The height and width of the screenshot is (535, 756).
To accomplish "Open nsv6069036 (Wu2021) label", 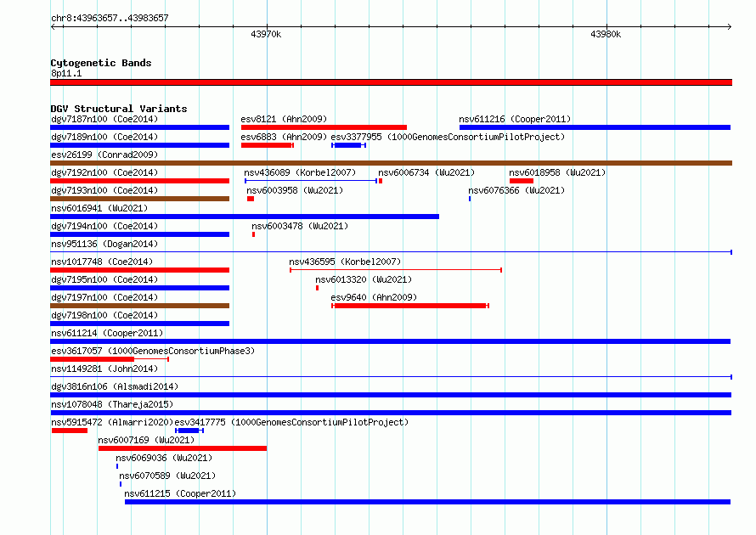I will pyautogui.click(x=164, y=458).
